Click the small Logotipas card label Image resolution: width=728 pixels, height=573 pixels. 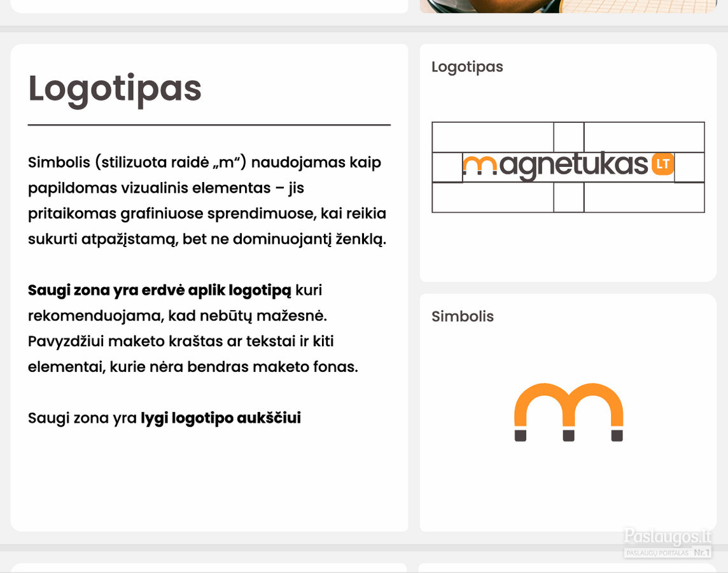[x=467, y=67]
